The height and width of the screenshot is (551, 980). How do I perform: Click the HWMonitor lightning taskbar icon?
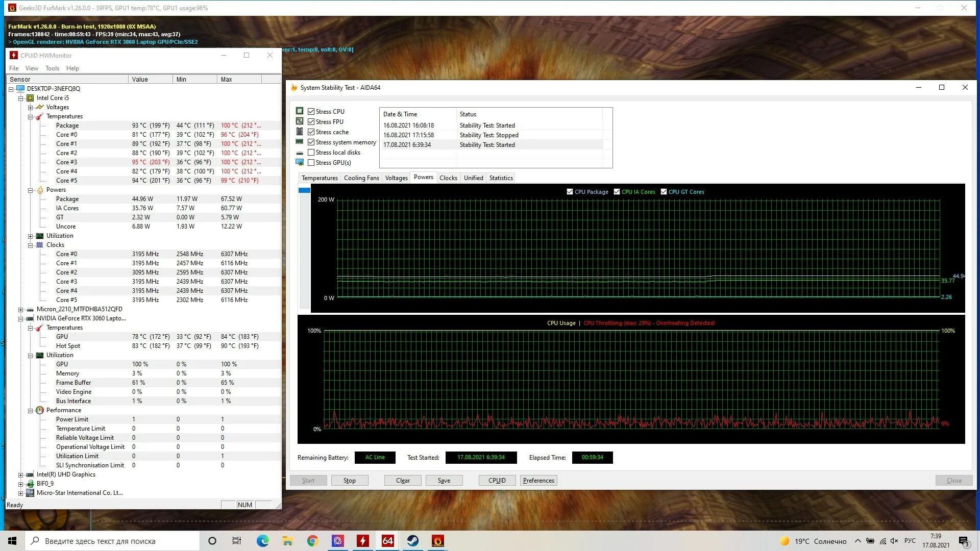coord(363,541)
